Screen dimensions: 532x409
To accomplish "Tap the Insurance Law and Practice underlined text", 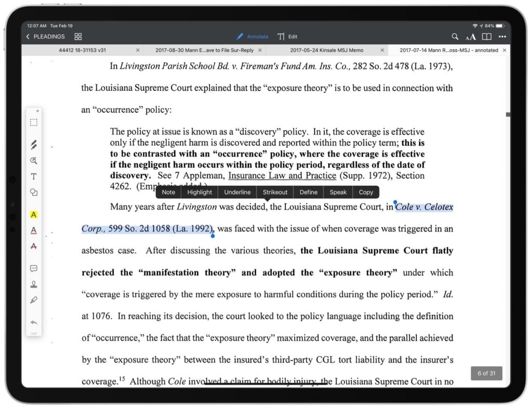I will (x=282, y=175).
